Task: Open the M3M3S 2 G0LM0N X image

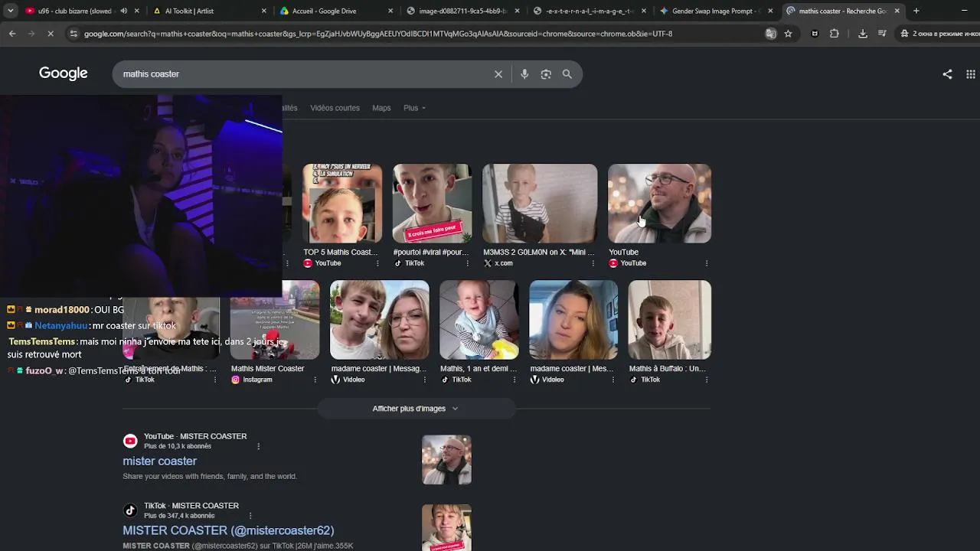Action: point(540,204)
